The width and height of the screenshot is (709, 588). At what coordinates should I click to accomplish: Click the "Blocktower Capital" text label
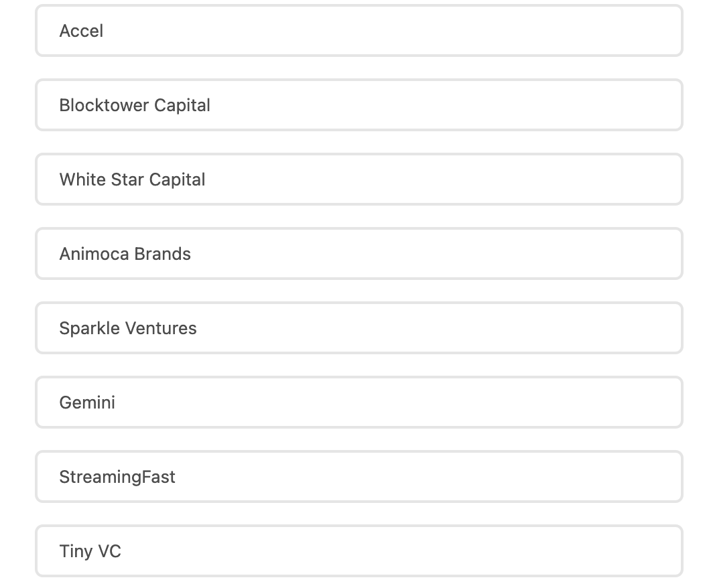135,105
